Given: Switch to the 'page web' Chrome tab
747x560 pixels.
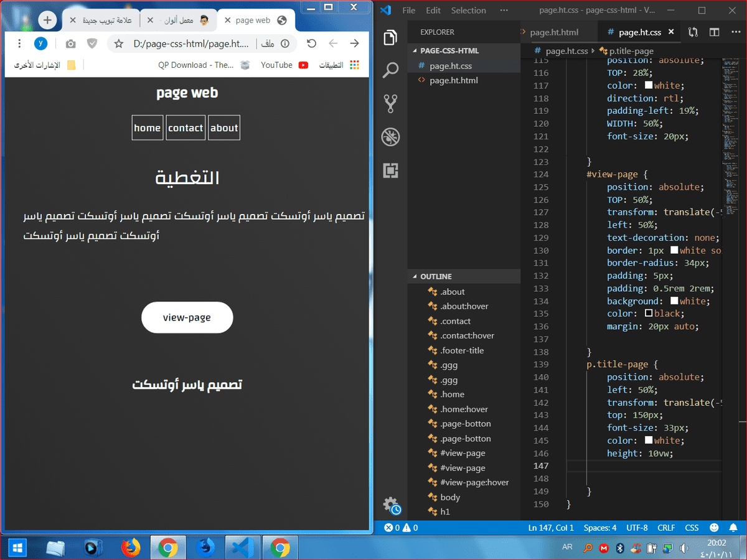Looking at the screenshot, I should tap(255, 20).
